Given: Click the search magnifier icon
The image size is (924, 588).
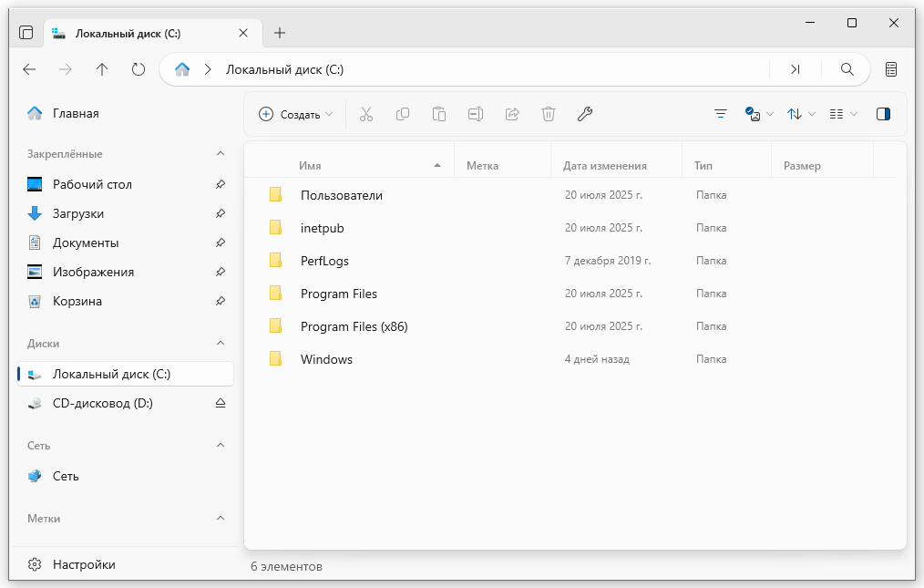Looking at the screenshot, I should (847, 69).
